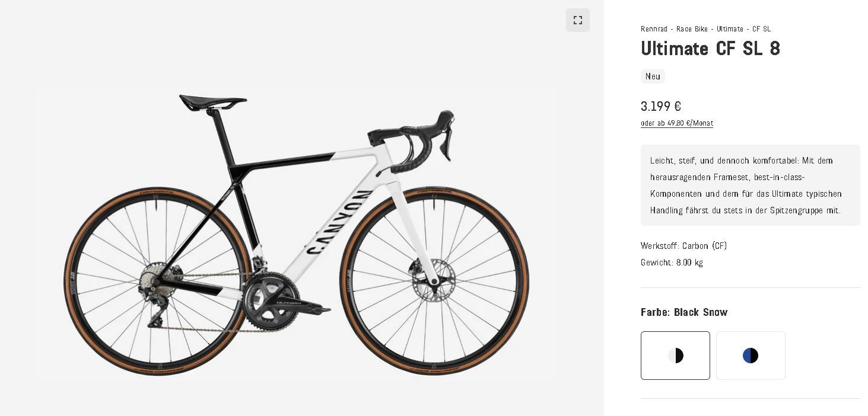
Task: Open the Ultimate breadcrumb link
Action: pyautogui.click(x=730, y=29)
